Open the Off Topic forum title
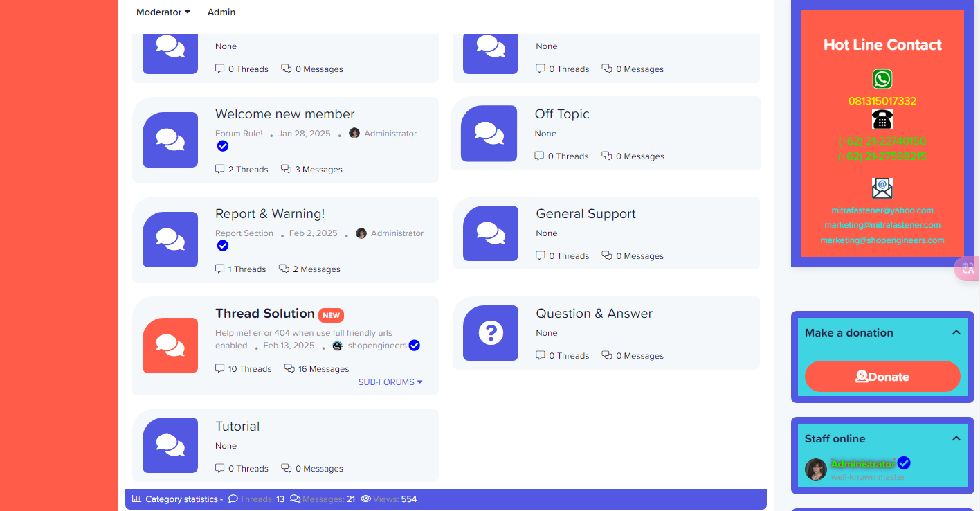The image size is (980, 511). click(x=562, y=114)
